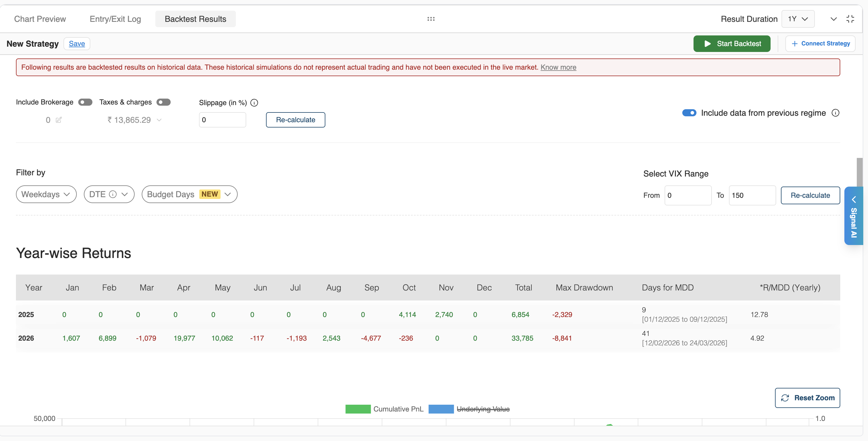Screen dimensions: 868x441
Task: Click the 2026 Total 33,785
Action: click(522, 338)
